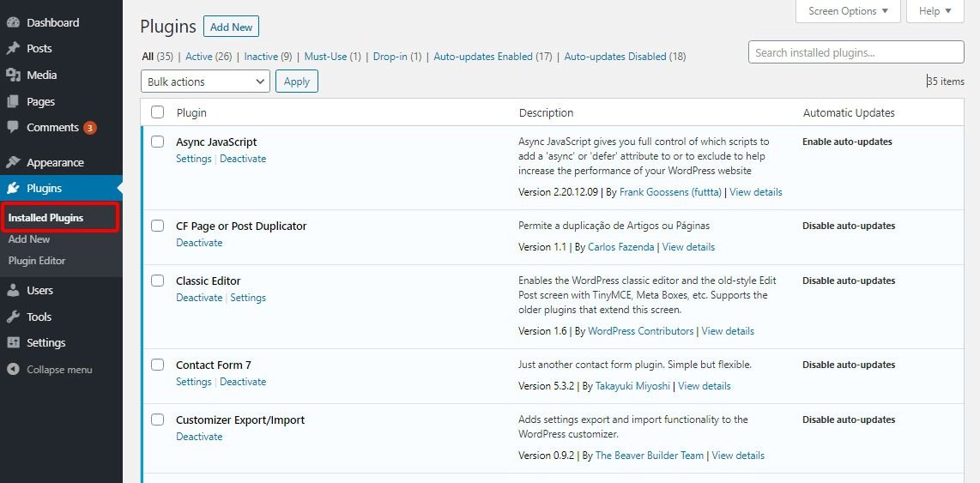Deactivate the Contact Form 7 plugin
This screenshot has height=483, width=980.
pos(243,381)
